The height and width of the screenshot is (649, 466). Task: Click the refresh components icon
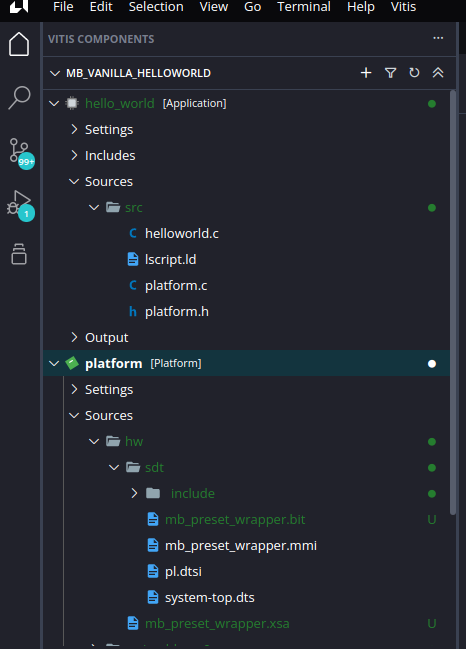click(x=414, y=73)
